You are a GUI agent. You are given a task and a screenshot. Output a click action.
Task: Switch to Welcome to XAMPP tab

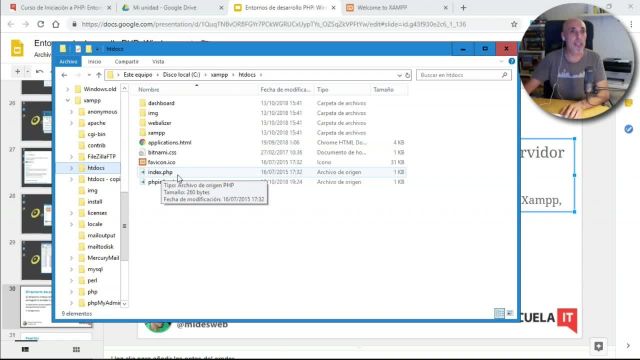[397, 8]
